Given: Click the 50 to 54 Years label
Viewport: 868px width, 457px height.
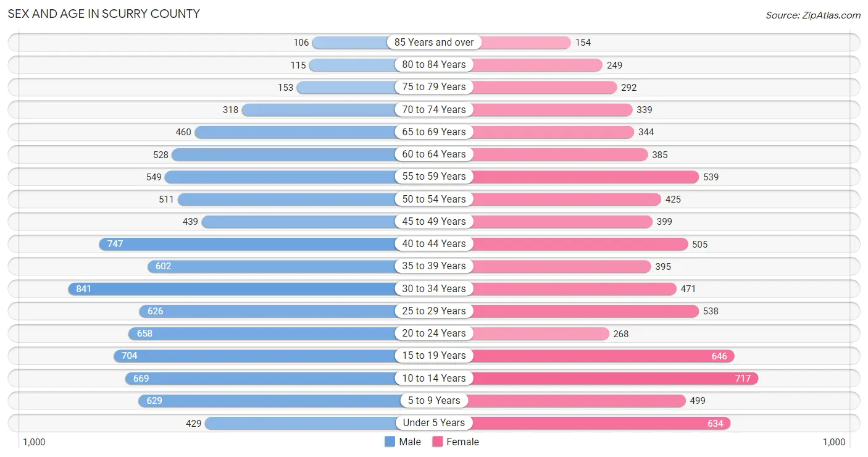Looking at the screenshot, I should point(434,199).
